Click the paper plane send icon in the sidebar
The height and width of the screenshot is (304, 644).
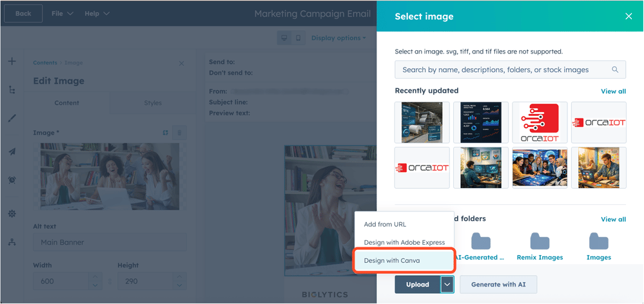tap(12, 151)
